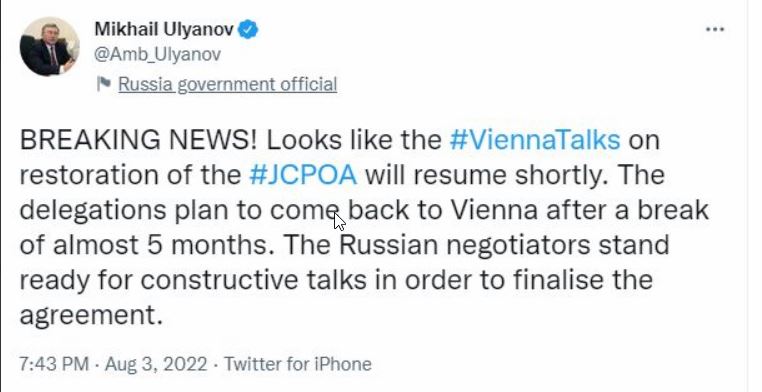762x392 pixels.
Task: Follow the #JCPOA hashtag
Action: [303, 175]
